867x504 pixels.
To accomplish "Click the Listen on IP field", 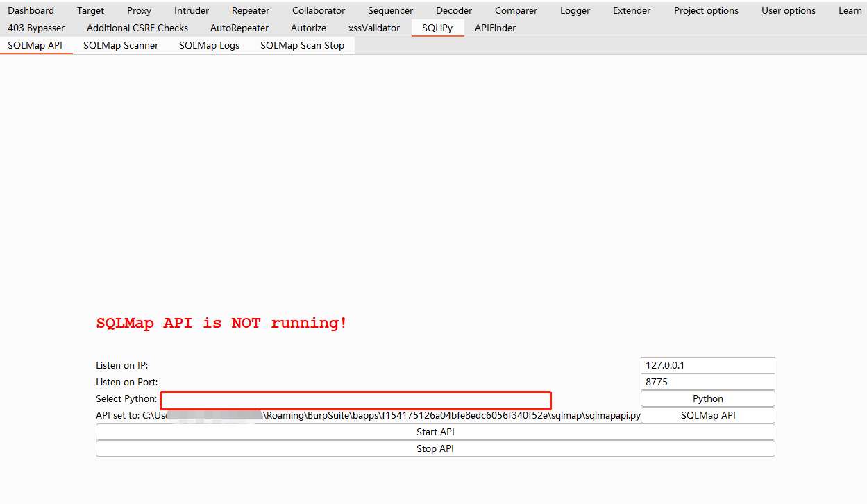I will coord(707,365).
